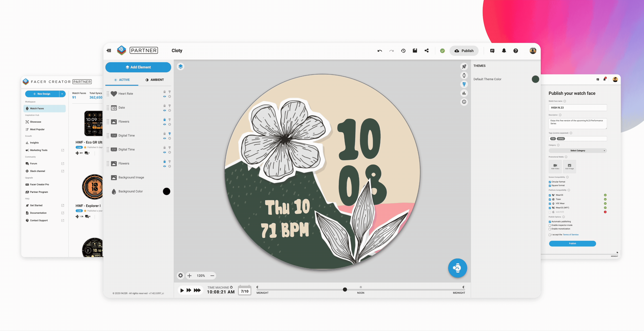Save design with floppy disk icon

415,51
